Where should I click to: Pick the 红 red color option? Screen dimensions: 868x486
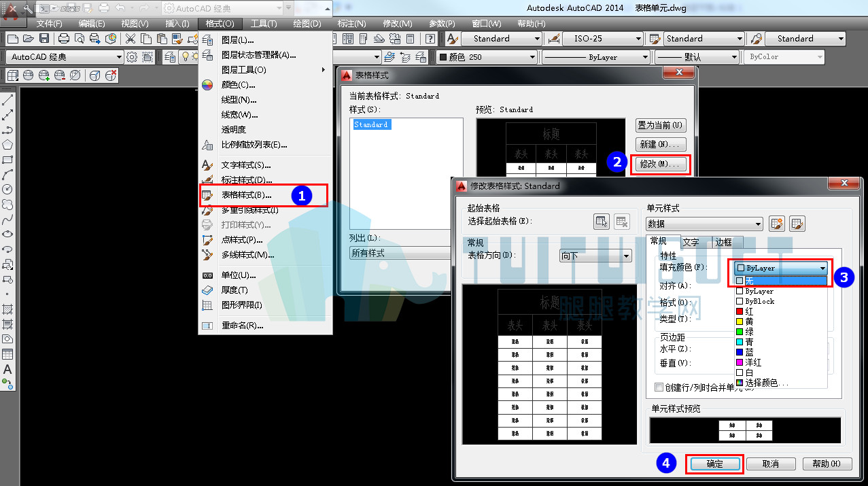[780, 311]
